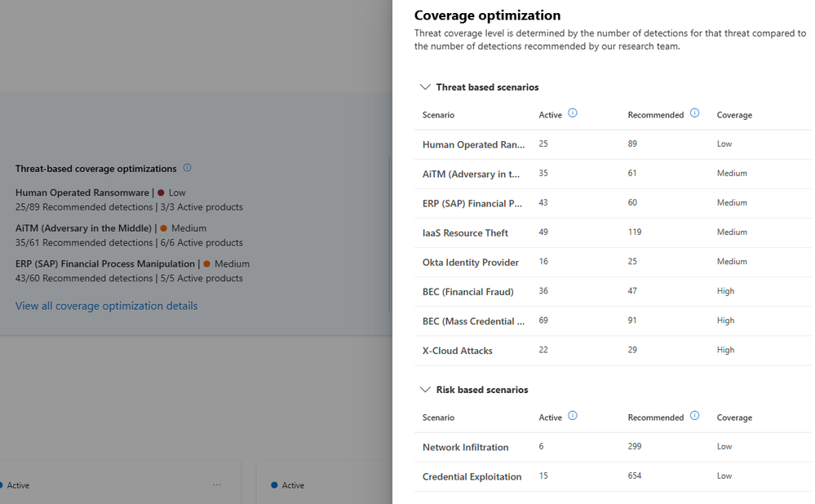Click info icon next to Recommended in risk table
Viewport: 815px width, 504px height.
[x=694, y=416]
